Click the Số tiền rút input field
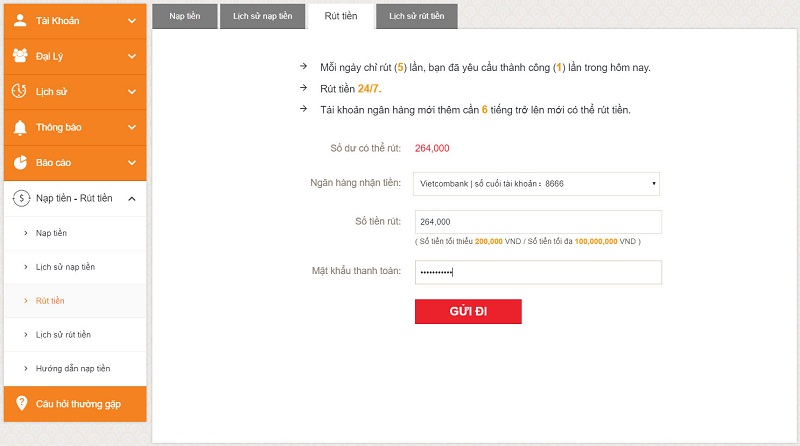 pos(537,222)
